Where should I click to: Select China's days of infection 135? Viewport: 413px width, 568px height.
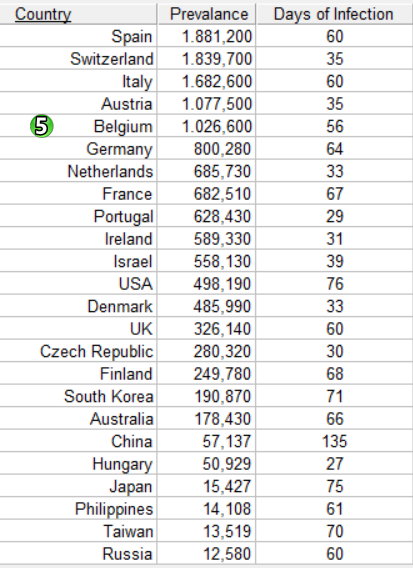click(334, 441)
